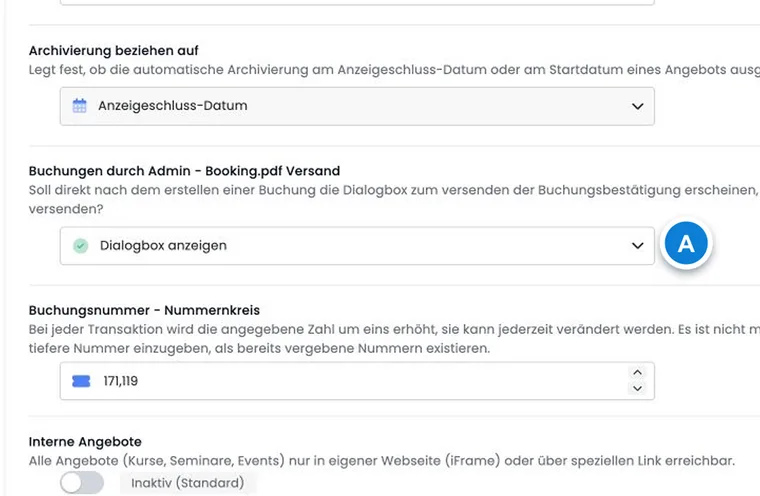Increase the Buchungsnummer with the up arrow
This screenshot has width=760, height=496.
[637, 372]
